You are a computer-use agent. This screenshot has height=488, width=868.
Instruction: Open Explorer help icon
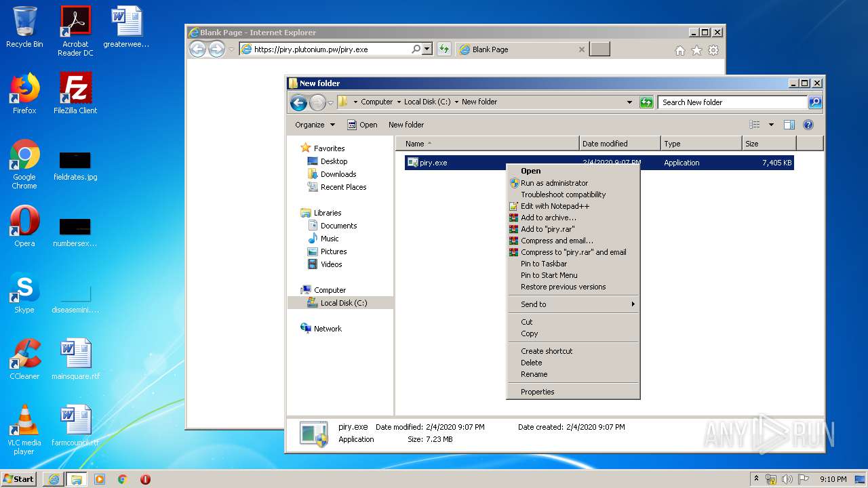[808, 125]
